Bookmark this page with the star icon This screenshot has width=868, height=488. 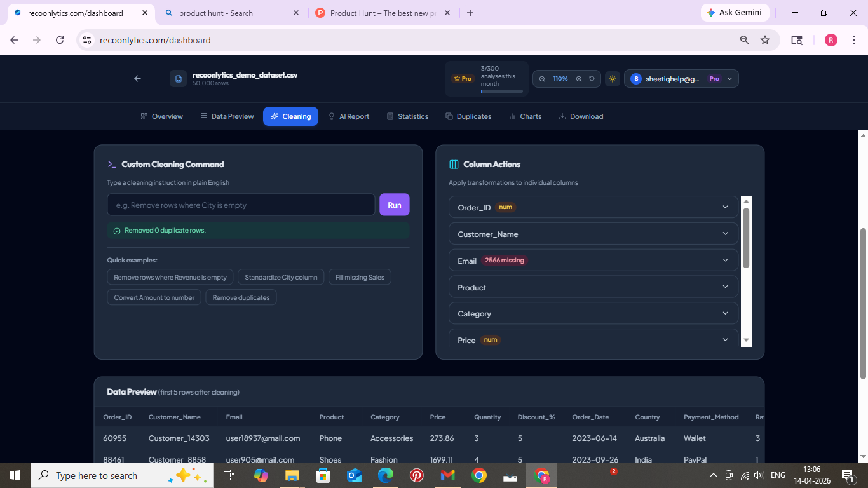765,40
